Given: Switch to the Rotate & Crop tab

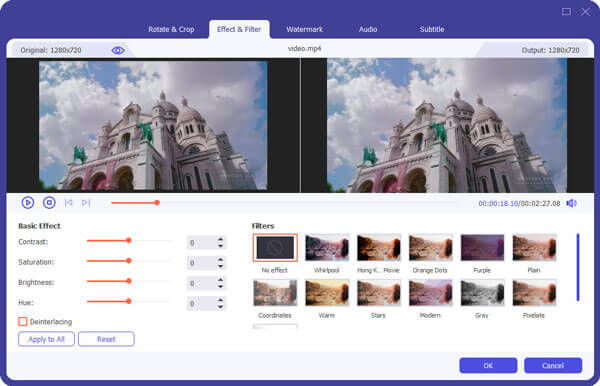Looking at the screenshot, I should click(x=171, y=29).
